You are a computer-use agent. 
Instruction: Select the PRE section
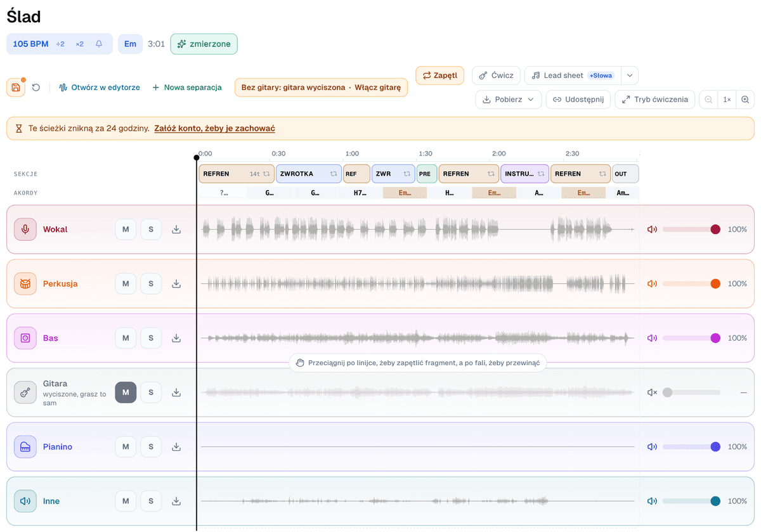(x=427, y=174)
